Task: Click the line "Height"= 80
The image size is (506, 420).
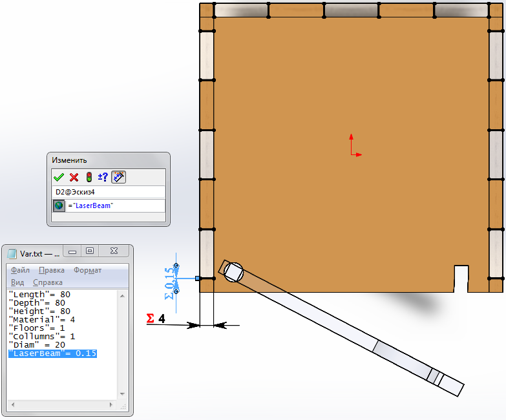Action: pos(39,311)
